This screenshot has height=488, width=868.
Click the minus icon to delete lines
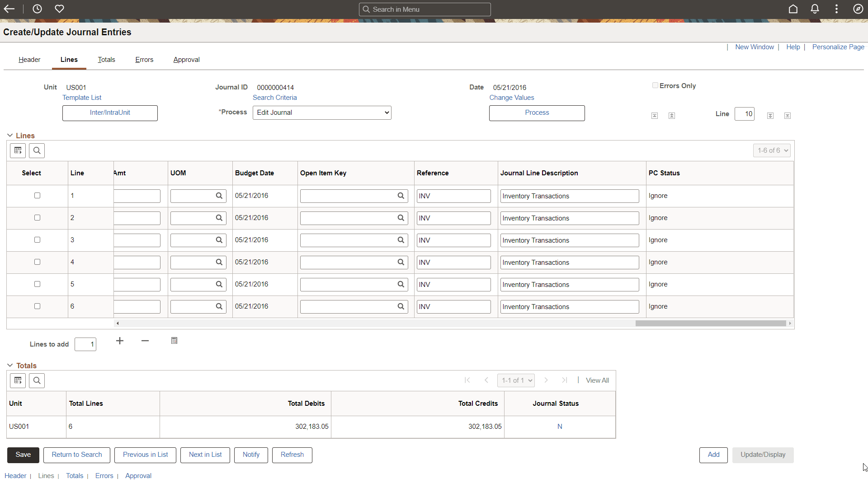pos(145,341)
